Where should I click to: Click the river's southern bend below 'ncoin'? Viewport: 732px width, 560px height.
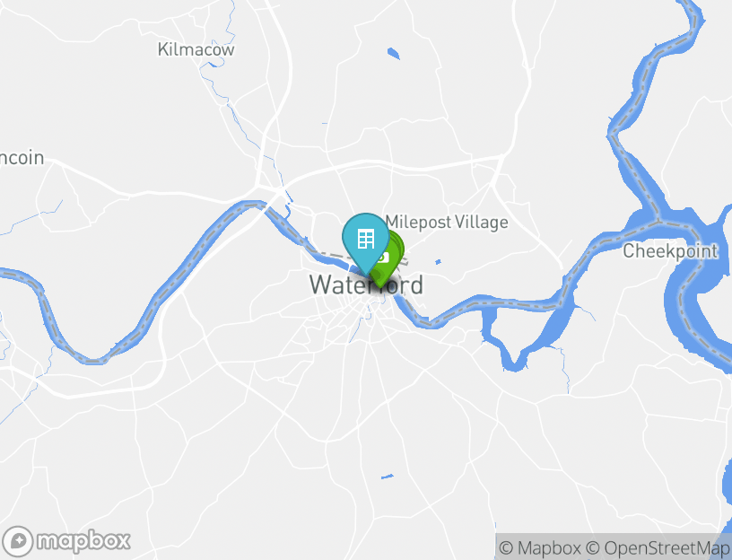pyautogui.click(x=91, y=360)
